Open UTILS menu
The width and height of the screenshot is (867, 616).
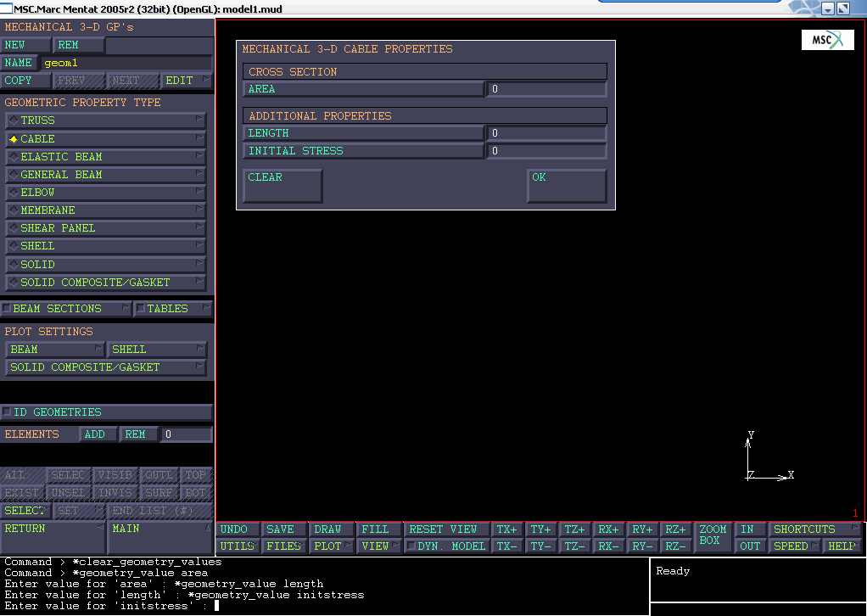coord(238,546)
